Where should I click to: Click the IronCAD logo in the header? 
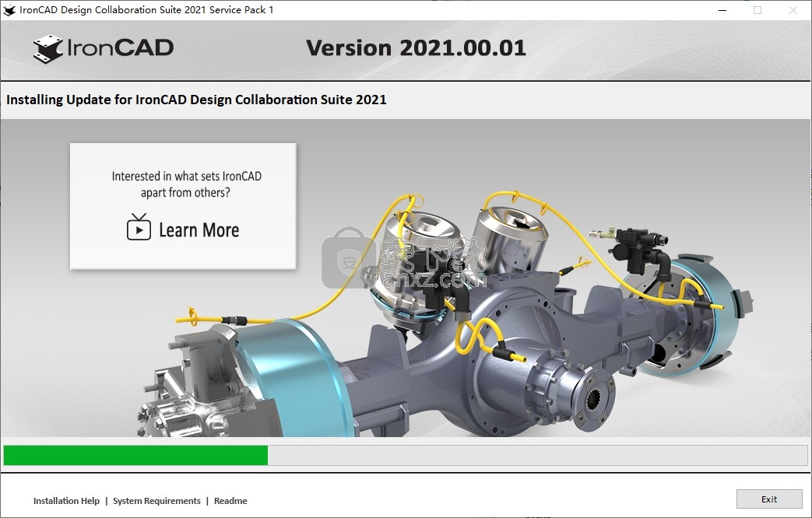103,49
